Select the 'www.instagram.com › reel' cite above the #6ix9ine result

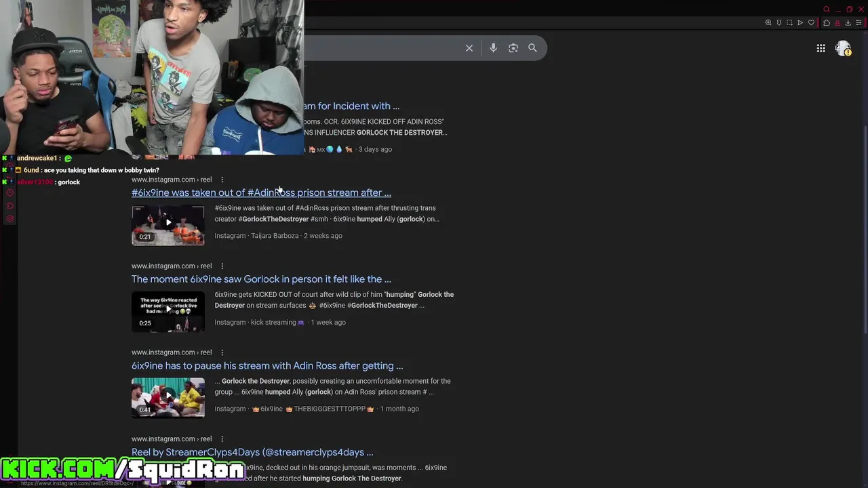pyautogui.click(x=172, y=180)
